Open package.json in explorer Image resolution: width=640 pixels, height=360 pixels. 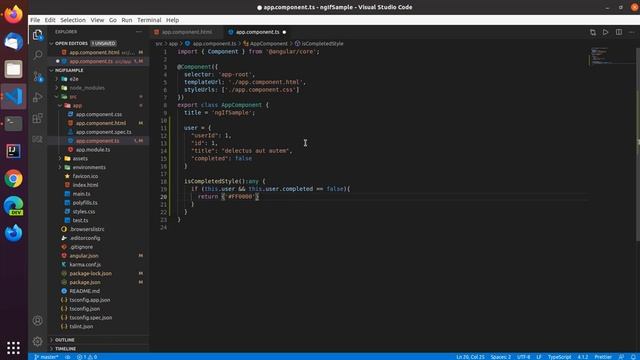coord(84,282)
